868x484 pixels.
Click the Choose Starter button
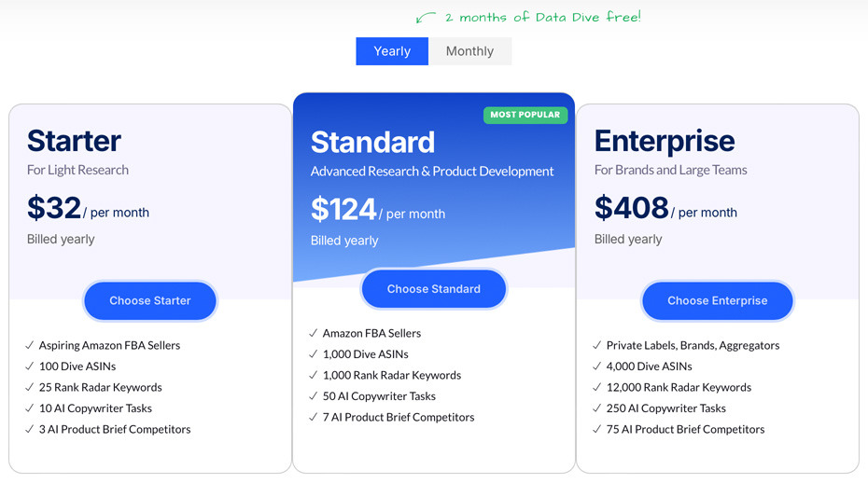click(x=150, y=300)
